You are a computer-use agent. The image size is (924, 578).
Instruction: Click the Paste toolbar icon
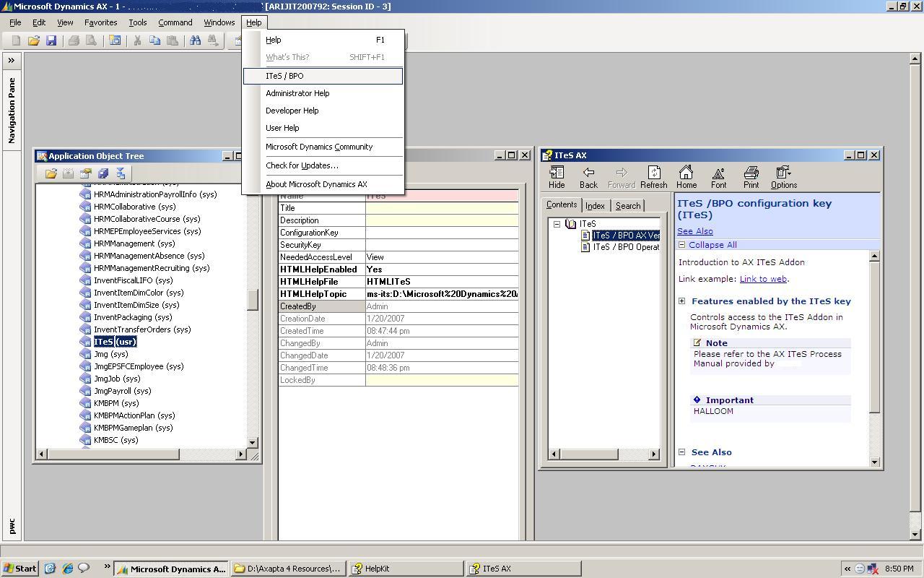172,40
